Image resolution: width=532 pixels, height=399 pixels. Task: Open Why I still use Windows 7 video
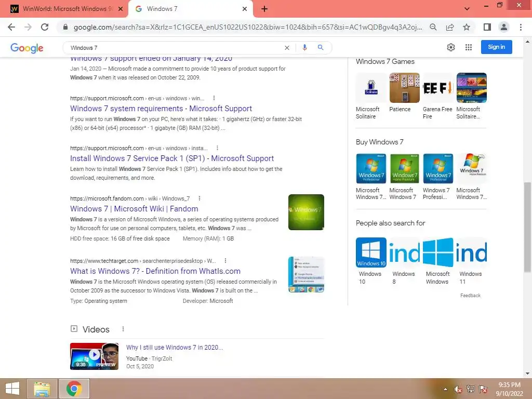click(175, 348)
